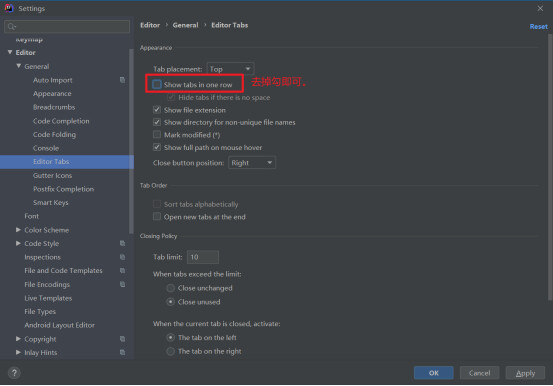Toggle Show tabs in one row checkbox
Image resolution: width=553 pixels, height=386 pixels.
(157, 84)
